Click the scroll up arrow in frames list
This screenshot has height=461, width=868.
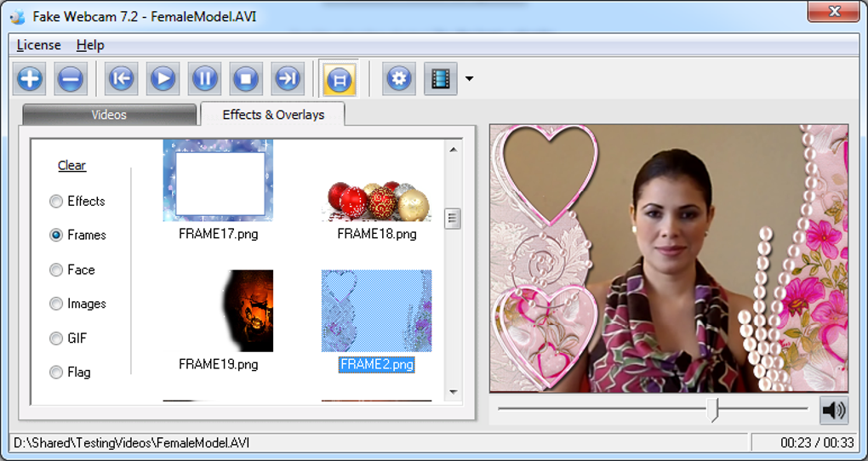[x=454, y=150]
